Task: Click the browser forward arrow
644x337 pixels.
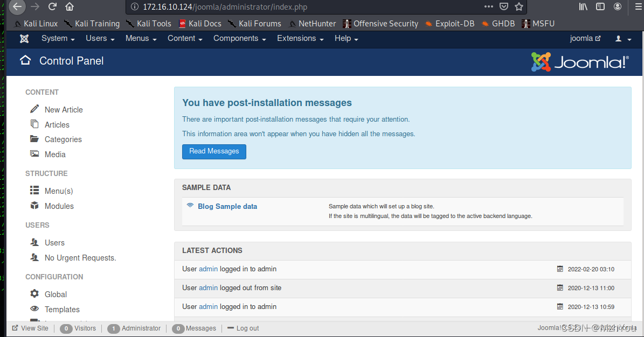Action: 35,6
